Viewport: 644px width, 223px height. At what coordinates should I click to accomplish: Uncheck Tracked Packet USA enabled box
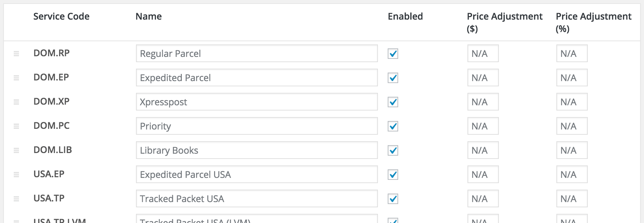[393, 199]
